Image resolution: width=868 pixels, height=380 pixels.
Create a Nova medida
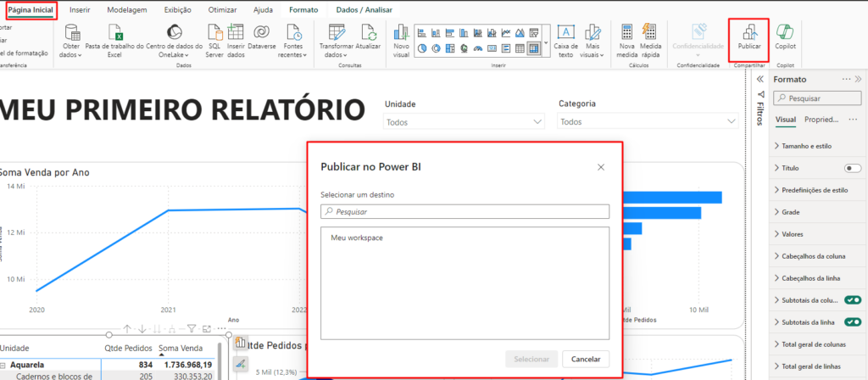(x=627, y=34)
